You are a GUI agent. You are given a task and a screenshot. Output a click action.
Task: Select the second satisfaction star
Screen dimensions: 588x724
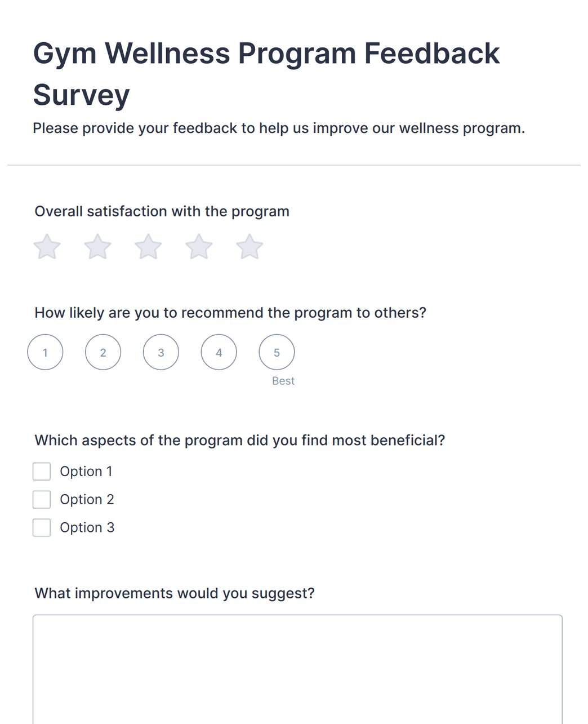[98, 247]
